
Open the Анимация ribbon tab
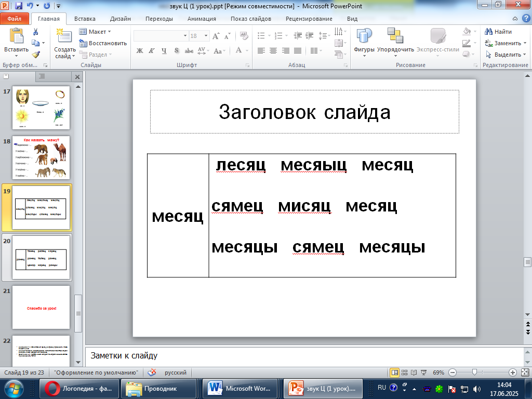[202, 19]
